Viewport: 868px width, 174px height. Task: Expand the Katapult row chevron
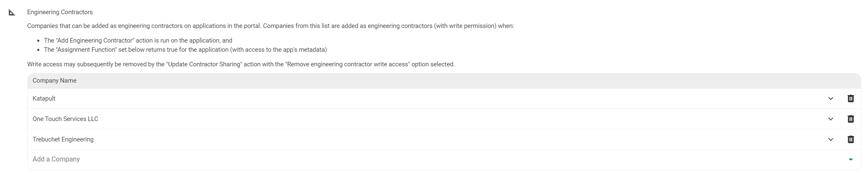click(831, 98)
